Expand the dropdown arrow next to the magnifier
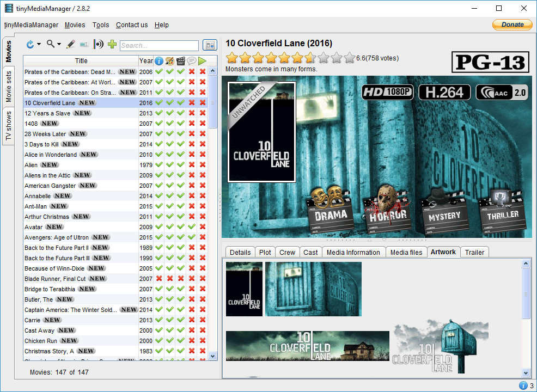The height and width of the screenshot is (392, 537). (59, 45)
